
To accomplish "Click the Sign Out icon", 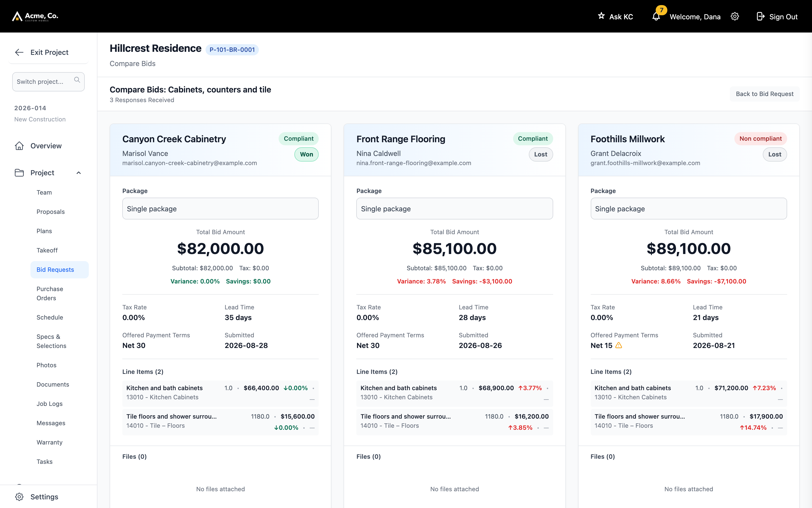I will (x=760, y=17).
